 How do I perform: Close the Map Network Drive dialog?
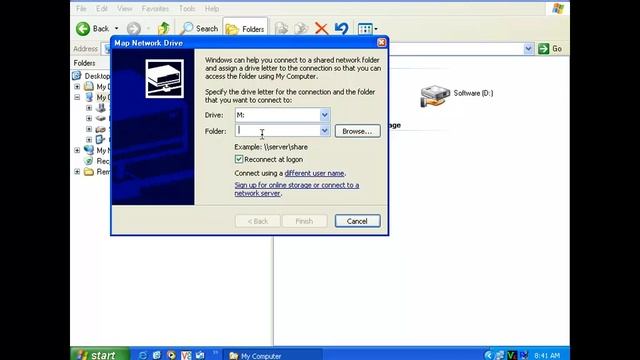pyautogui.click(x=381, y=42)
